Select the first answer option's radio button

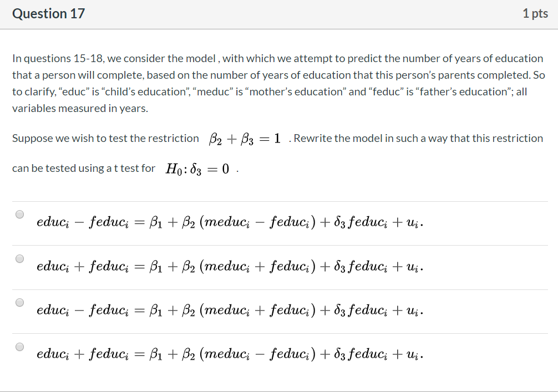20,214
